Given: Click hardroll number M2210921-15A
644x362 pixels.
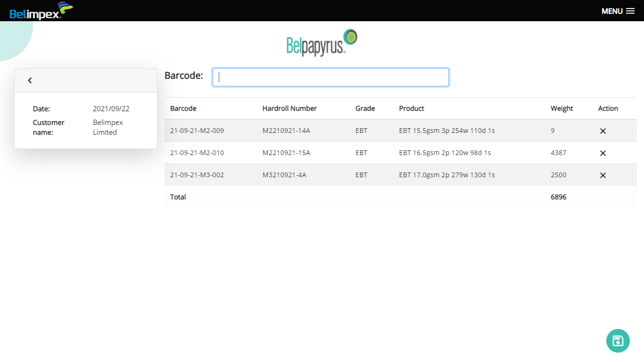Looking at the screenshot, I should 286,153.
